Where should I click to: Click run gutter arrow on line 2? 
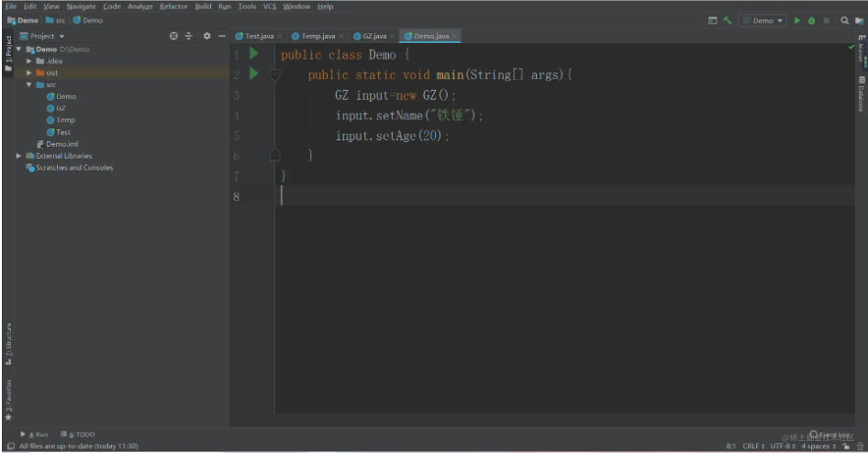(253, 73)
